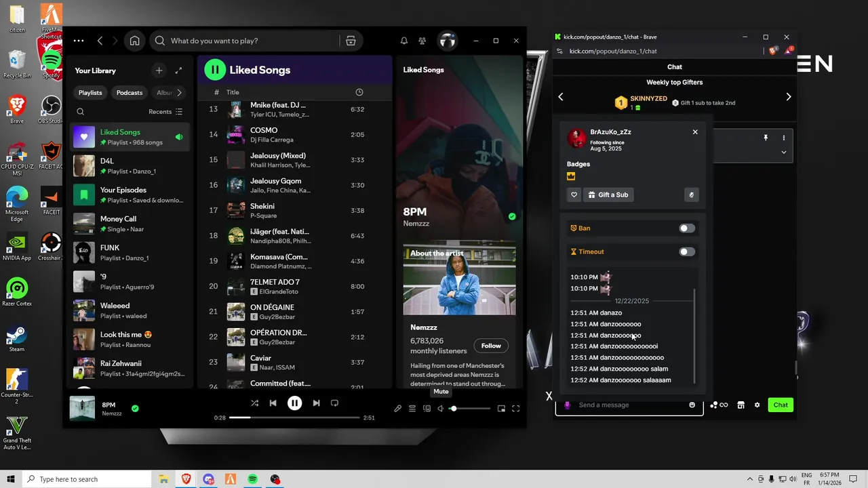This screenshot has width=868, height=488.
Task: Select the partly hidden Albums filter chip
Action: 163,93
